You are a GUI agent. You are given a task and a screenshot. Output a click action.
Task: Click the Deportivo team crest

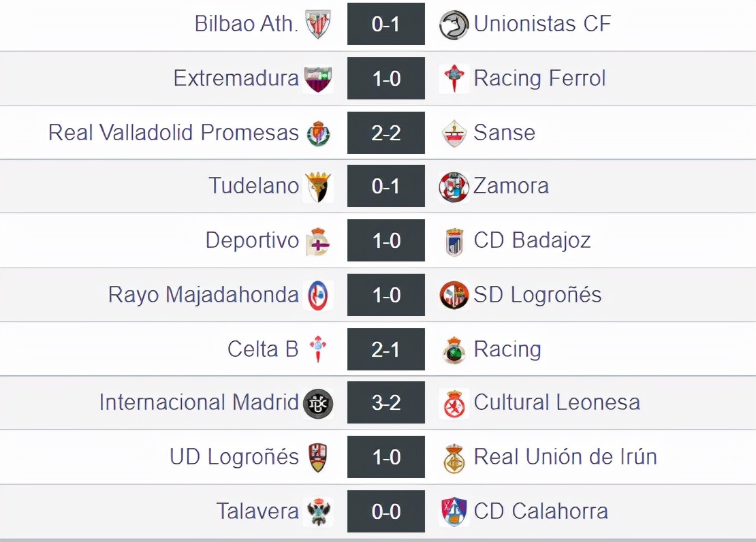pyautogui.click(x=318, y=241)
